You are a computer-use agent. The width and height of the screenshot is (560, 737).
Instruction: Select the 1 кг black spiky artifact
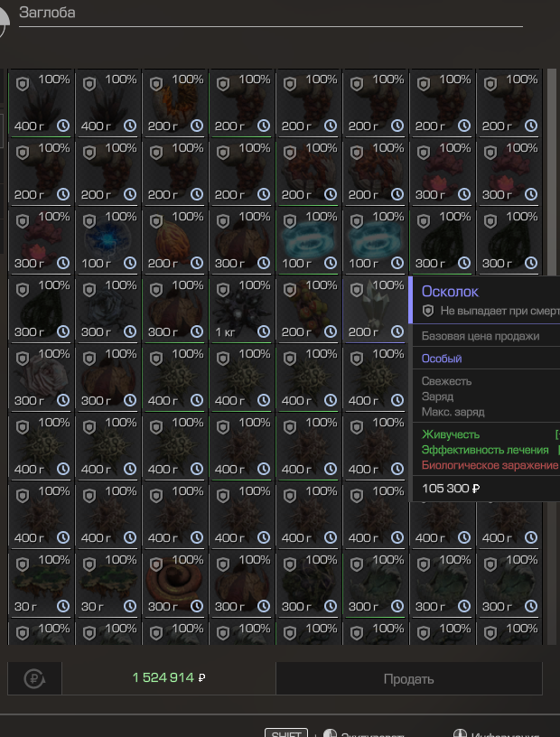click(x=242, y=309)
